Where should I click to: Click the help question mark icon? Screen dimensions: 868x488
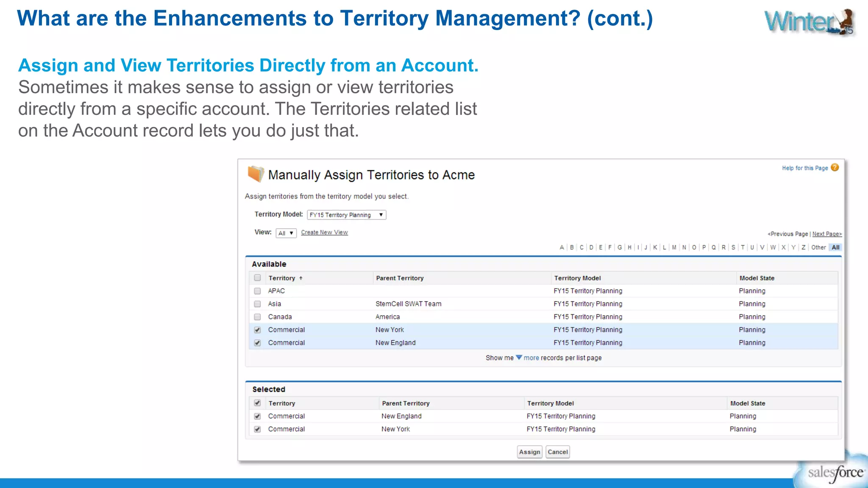pos(835,167)
